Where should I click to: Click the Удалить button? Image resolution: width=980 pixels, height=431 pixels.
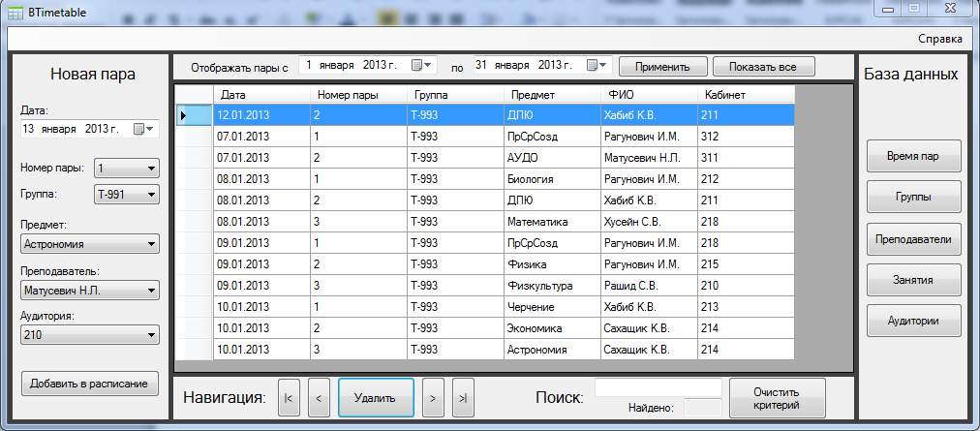pyautogui.click(x=376, y=397)
